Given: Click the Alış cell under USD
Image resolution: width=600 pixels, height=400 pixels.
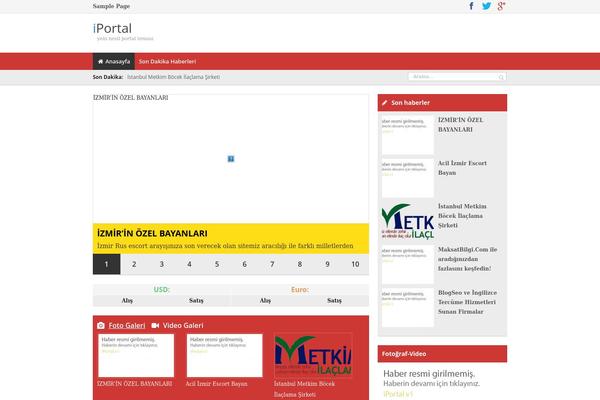Looking at the screenshot, I should pos(127,300).
